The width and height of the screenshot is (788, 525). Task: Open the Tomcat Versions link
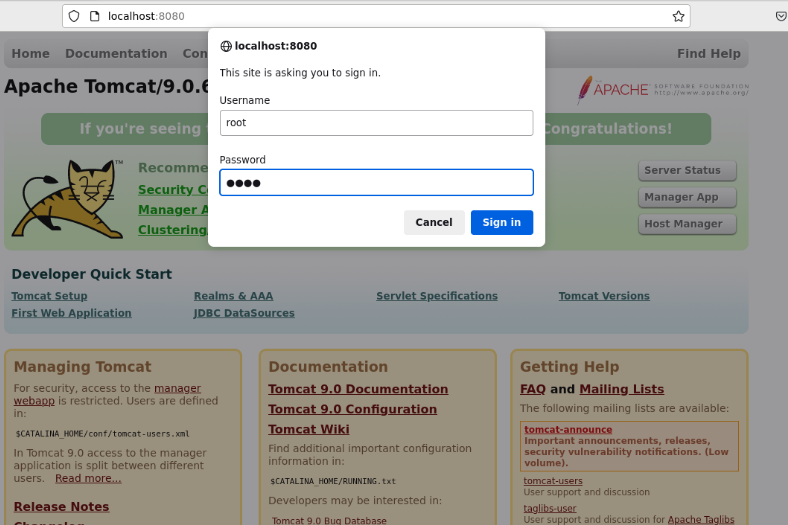pyautogui.click(x=604, y=296)
